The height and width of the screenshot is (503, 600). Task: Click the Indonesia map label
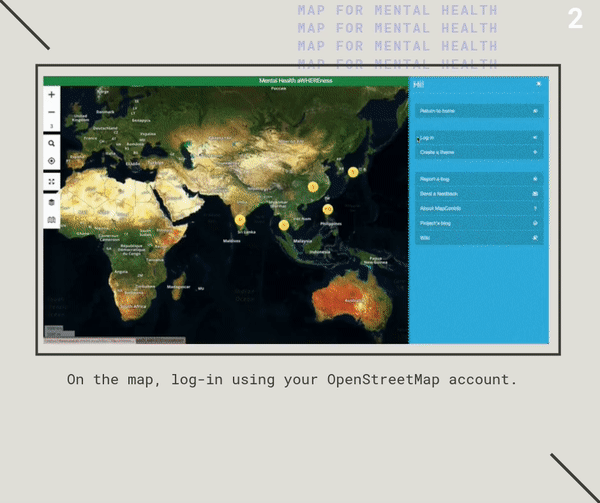point(320,252)
